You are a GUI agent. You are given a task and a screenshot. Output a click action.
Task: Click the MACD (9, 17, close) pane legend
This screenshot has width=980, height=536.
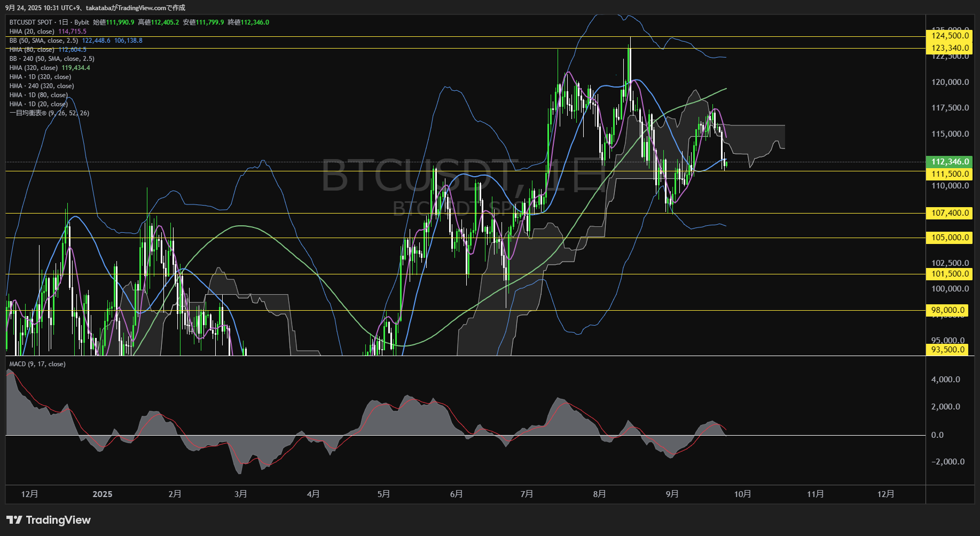pos(37,364)
